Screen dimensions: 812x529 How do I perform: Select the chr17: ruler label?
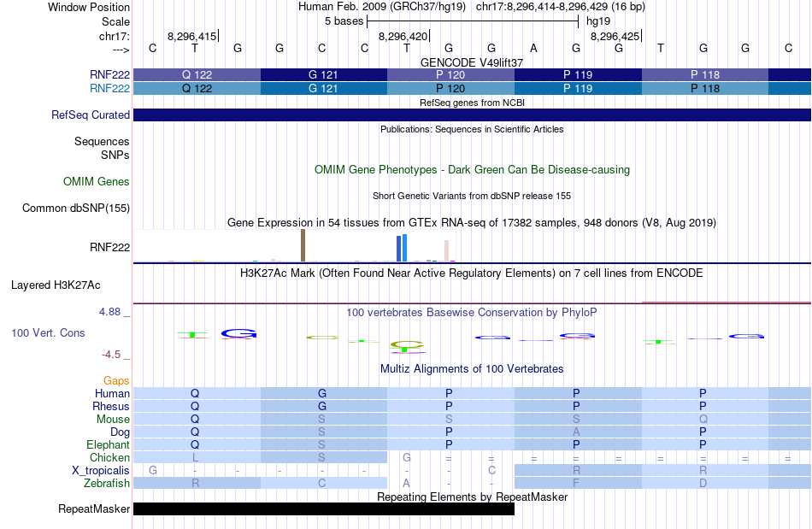pyautogui.click(x=114, y=36)
